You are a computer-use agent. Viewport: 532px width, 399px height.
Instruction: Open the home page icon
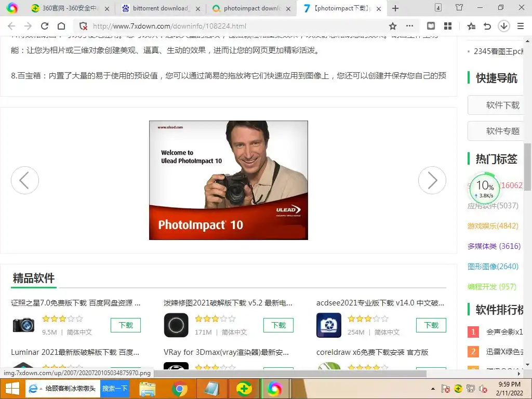coord(61,26)
